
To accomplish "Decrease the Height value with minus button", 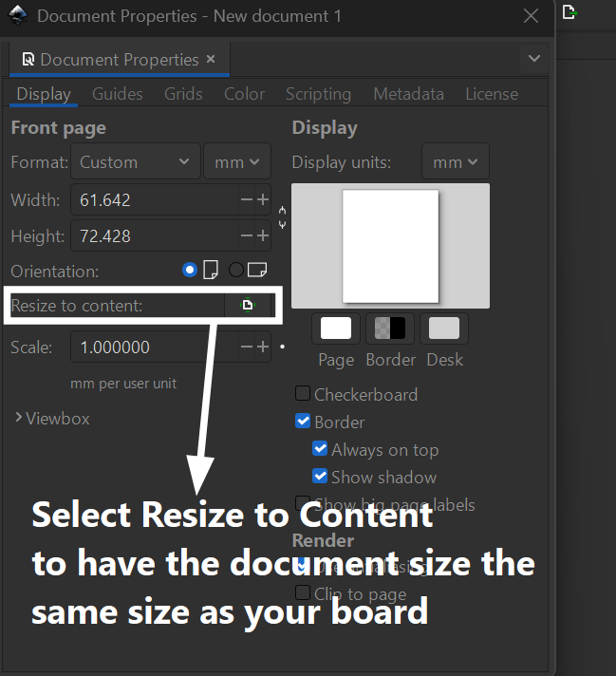I will 247,235.
